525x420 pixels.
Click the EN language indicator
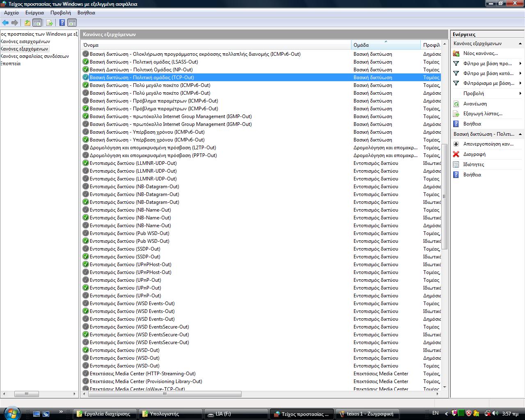pos(436,413)
